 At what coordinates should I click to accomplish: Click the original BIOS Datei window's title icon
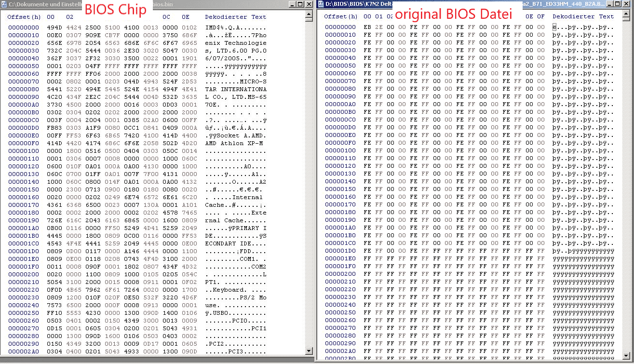321,4
